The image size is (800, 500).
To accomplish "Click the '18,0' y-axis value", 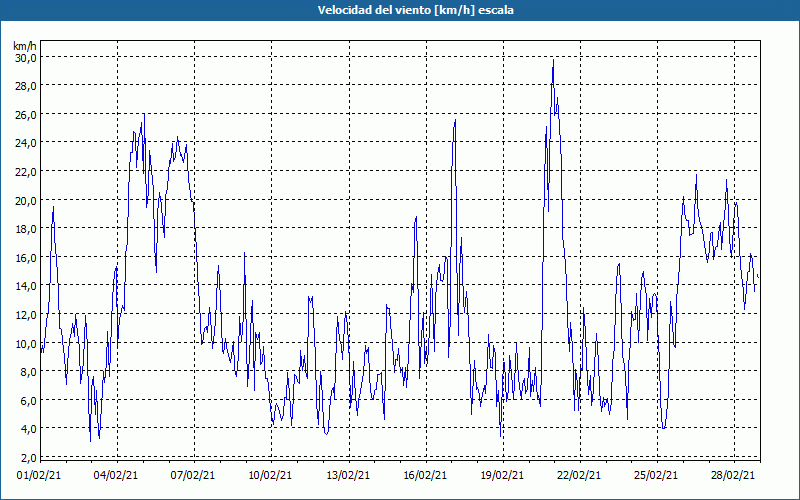I will click(x=26, y=229).
